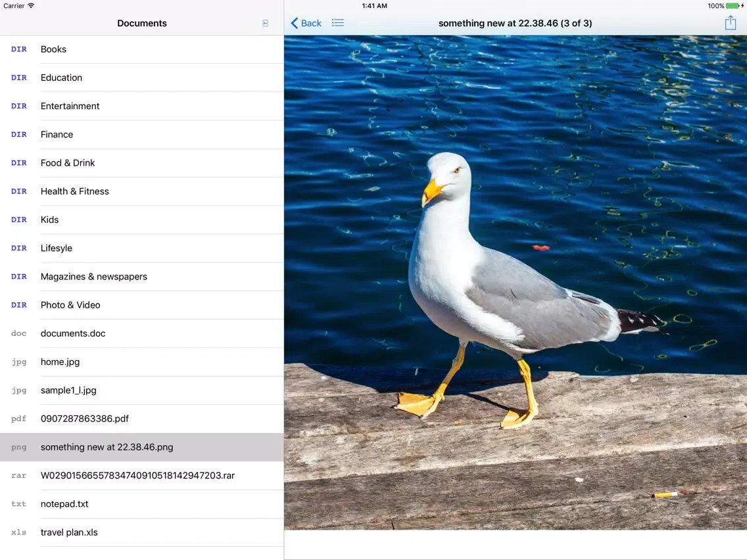Click the pdf badge beside 0907287863386.pdf
The height and width of the screenshot is (560, 747).
18,419
